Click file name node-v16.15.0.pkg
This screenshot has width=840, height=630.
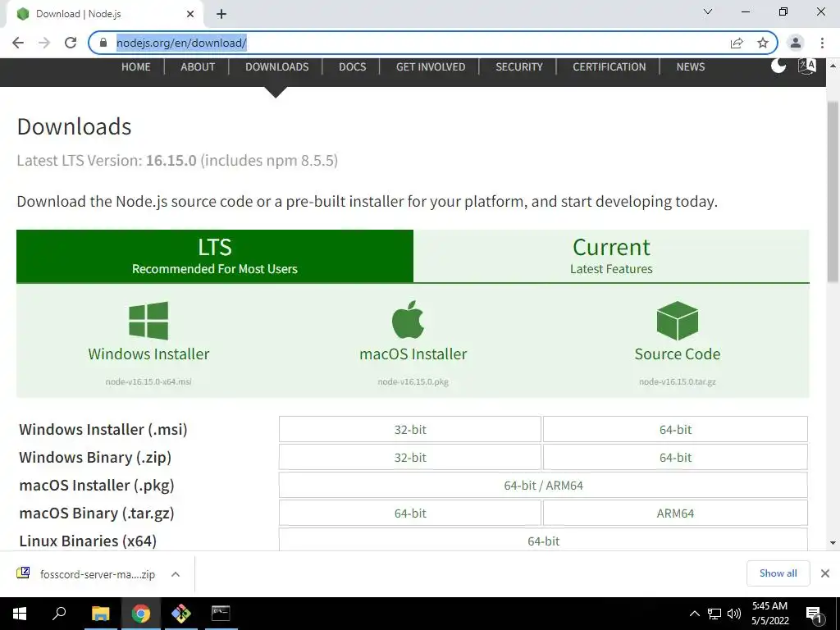pyautogui.click(x=413, y=382)
